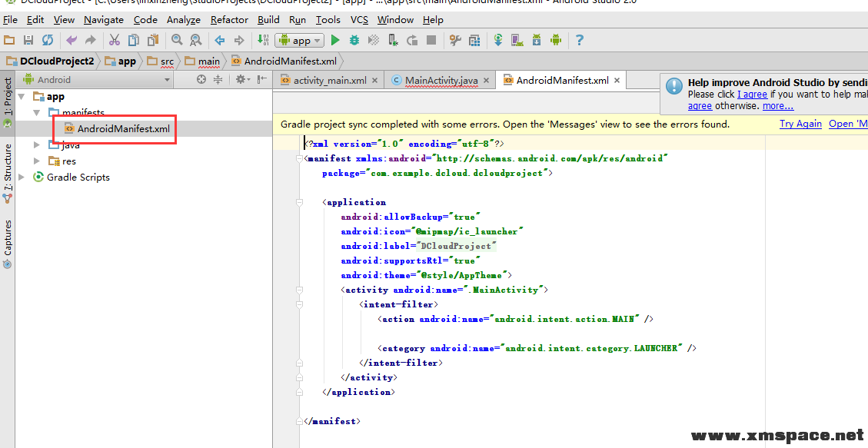Run the app with the green play icon
This screenshot has height=448, width=868.
tap(335, 41)
